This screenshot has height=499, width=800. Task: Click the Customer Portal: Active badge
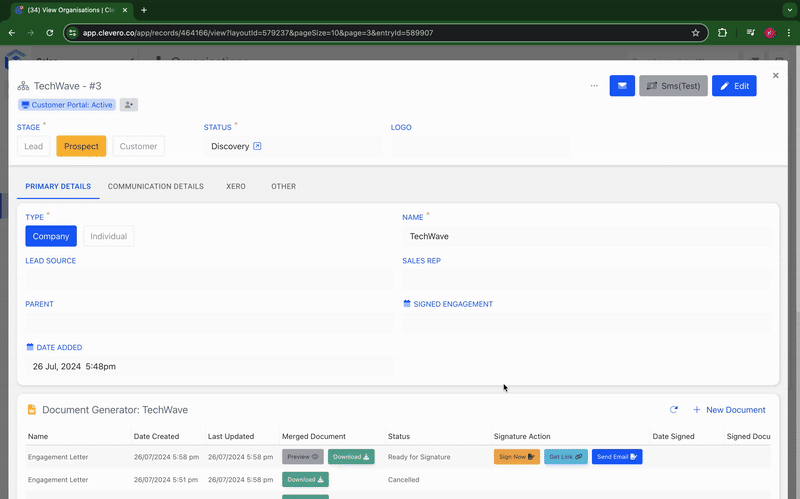point(67,105)
